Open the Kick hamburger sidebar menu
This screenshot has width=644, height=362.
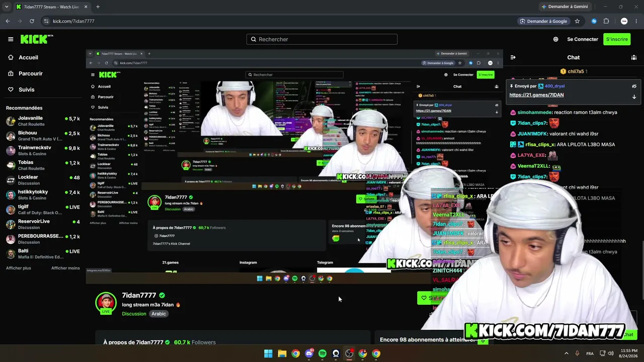11,39
